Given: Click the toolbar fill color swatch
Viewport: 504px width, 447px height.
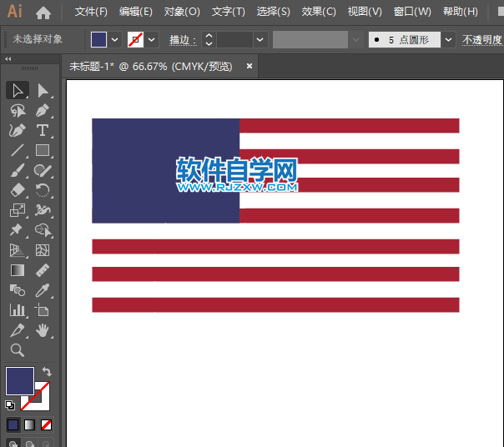Looking at the screenshot, I should 20,381.
